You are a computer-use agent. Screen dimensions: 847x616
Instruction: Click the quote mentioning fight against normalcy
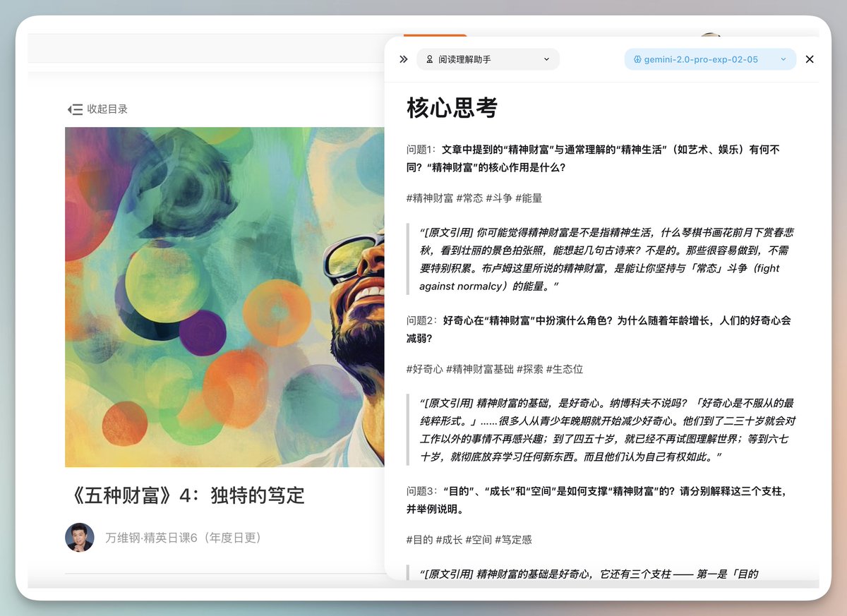(601, 259)
